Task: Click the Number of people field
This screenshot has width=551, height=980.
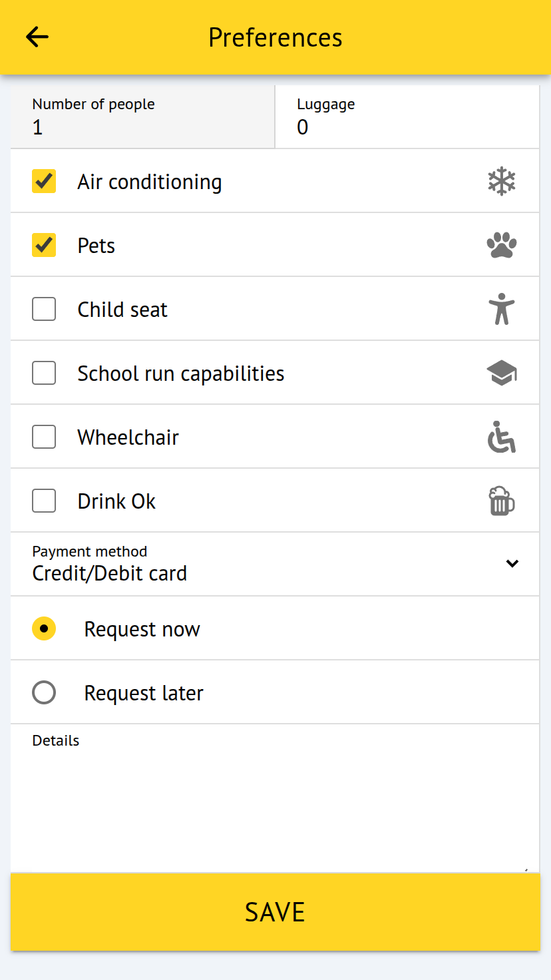Action: 142,117
